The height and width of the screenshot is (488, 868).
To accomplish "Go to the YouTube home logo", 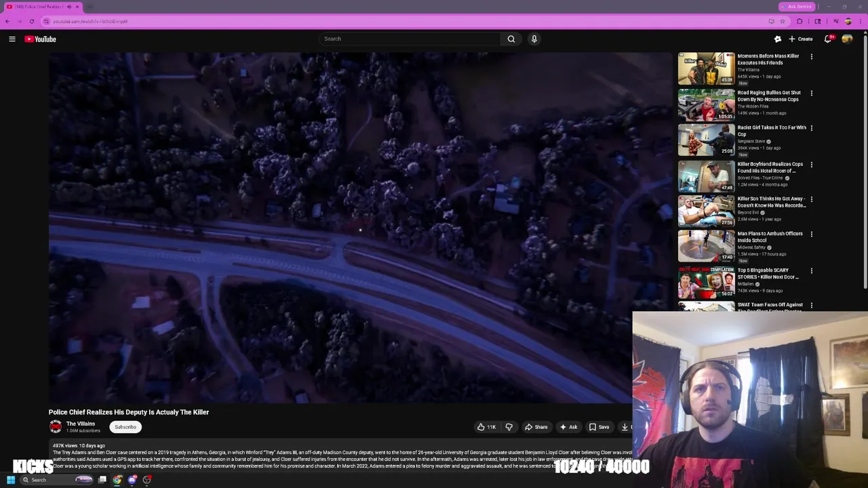I will (41, 39).
